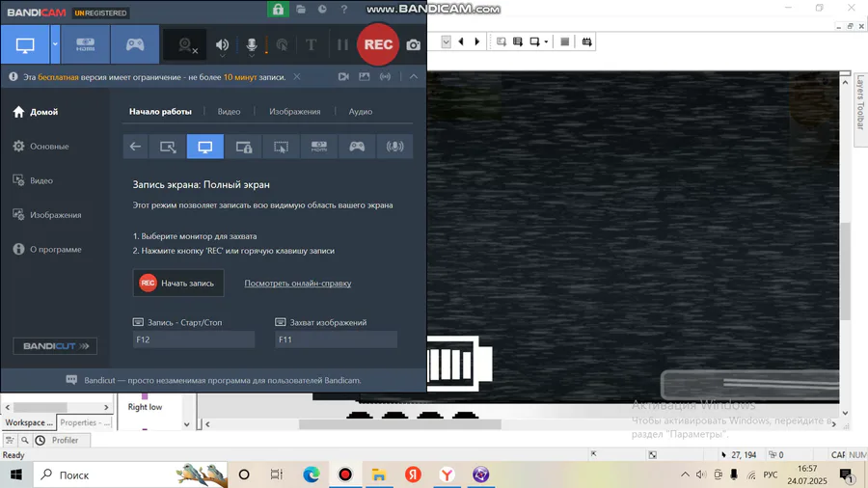The width and height of the screenshot is (868, 488).
Task: Switch to Изображения tab at top
Action: [294, 111]
